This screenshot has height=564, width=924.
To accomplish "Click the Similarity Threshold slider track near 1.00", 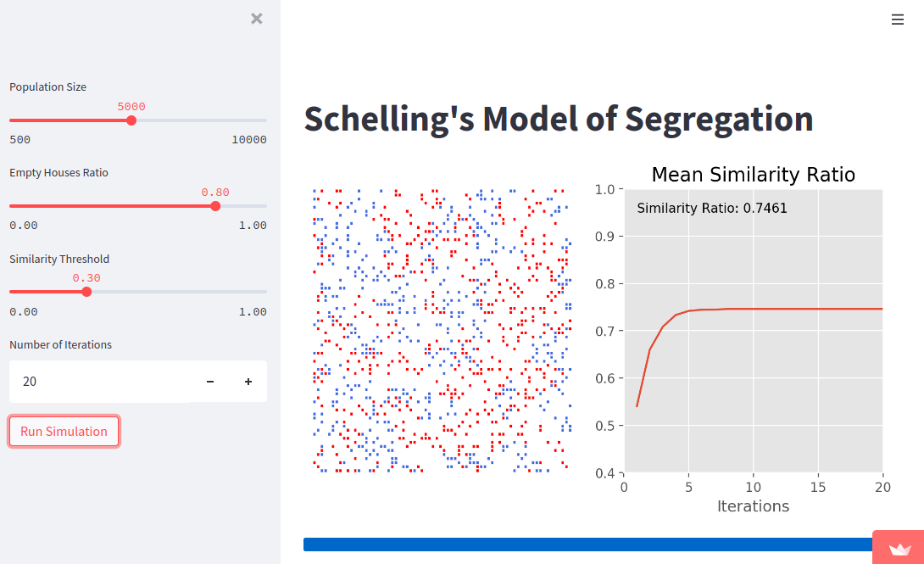I will (254, 291).
